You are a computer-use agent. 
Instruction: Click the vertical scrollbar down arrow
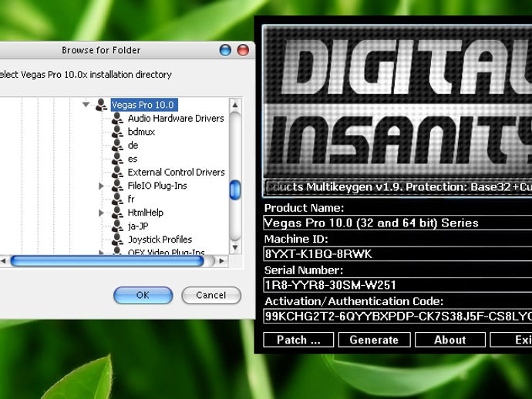pyautogui.click(x=235, y=247)
